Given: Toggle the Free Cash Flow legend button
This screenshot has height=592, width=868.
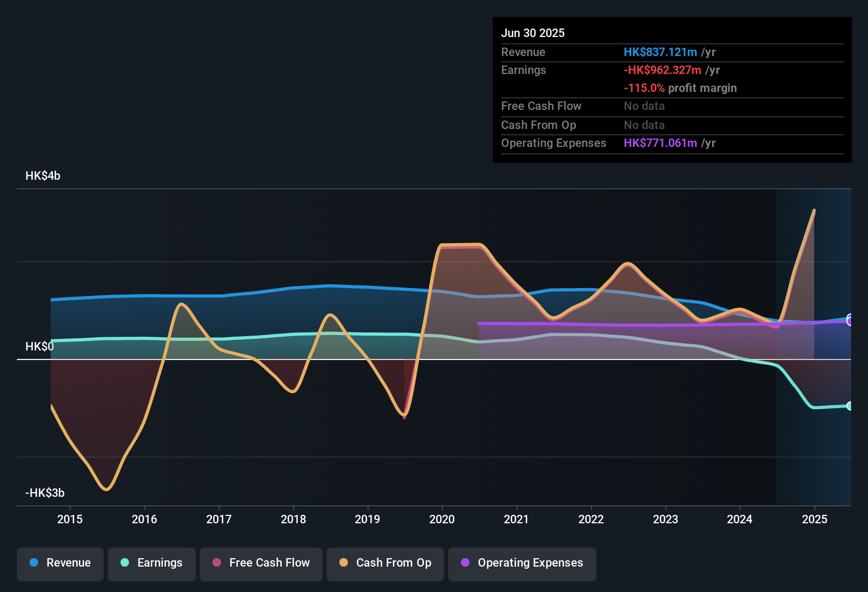Looking at the screenshot, I should pyautogui.click(x=261, y=565).
